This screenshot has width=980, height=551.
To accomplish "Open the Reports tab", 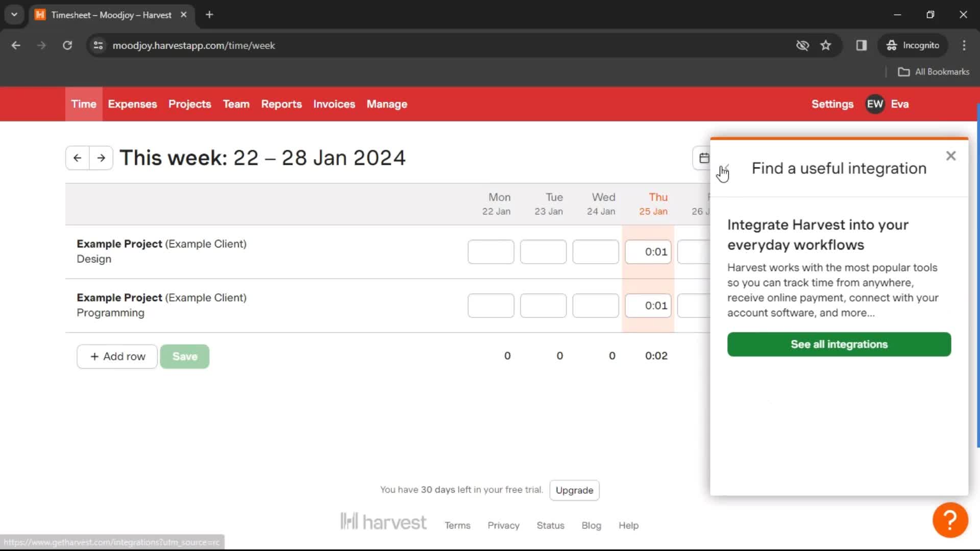I will click(281, 104).
